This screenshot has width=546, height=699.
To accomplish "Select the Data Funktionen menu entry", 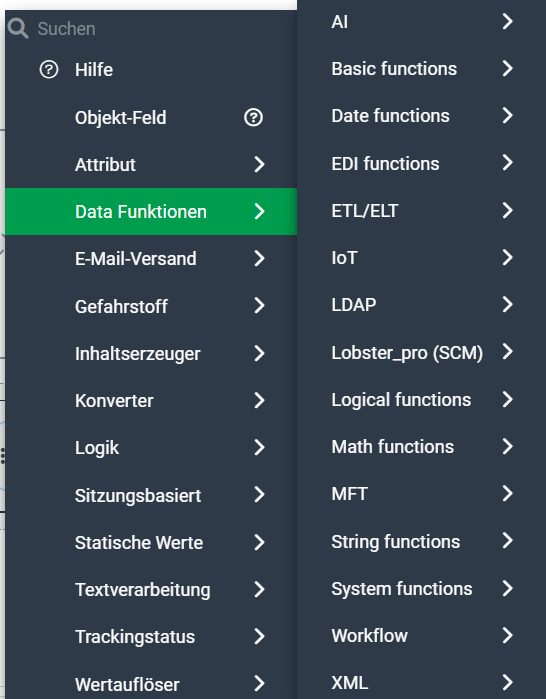I will point(151,211).
